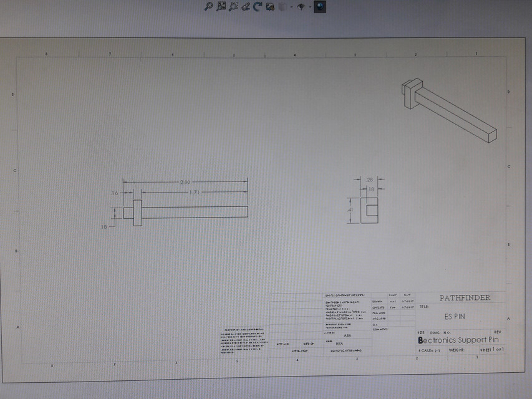Click the Zoom to Fit icon

(x=220, y=7)
